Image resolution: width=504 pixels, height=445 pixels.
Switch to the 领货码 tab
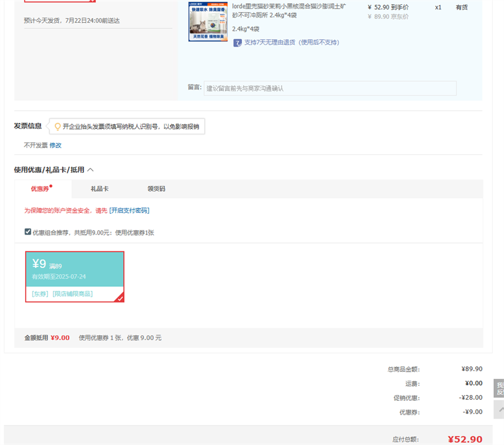(x=156, y=189)
